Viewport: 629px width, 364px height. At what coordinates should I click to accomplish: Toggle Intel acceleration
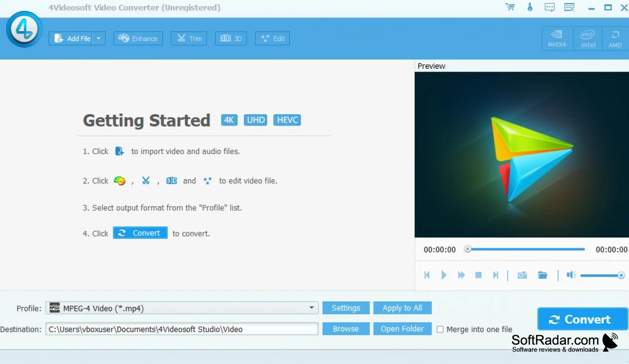[588, 38]
